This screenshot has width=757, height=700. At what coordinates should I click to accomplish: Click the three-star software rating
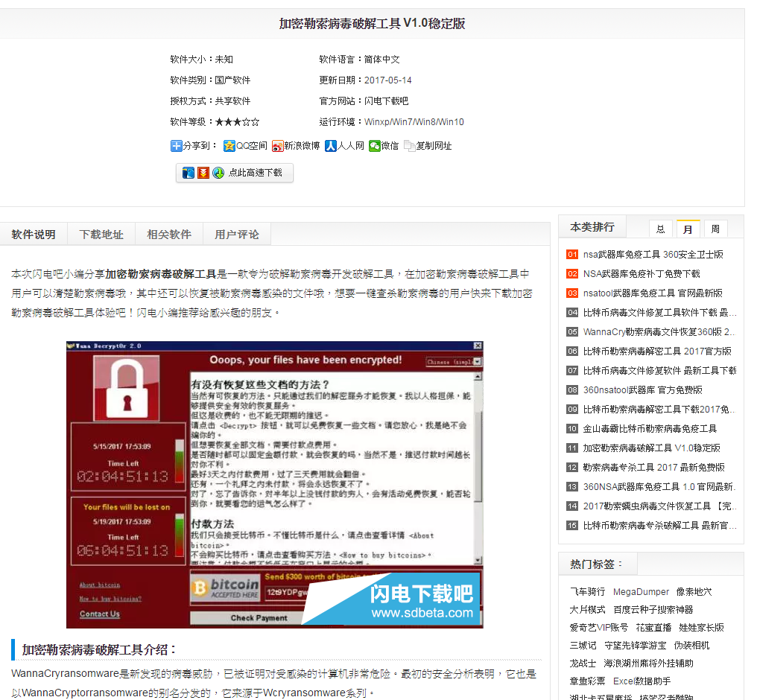tap(237, 121)
